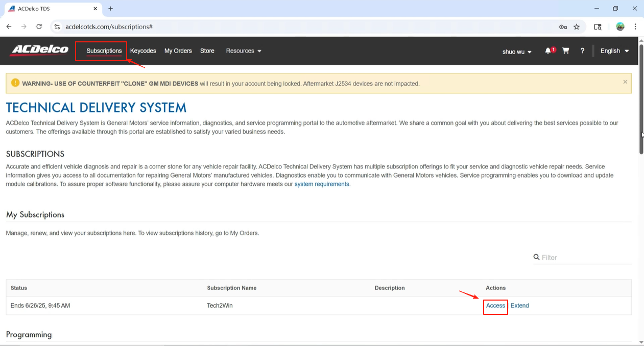
Task: Open the shopping cart icon
Action: (x=565, y=51)
